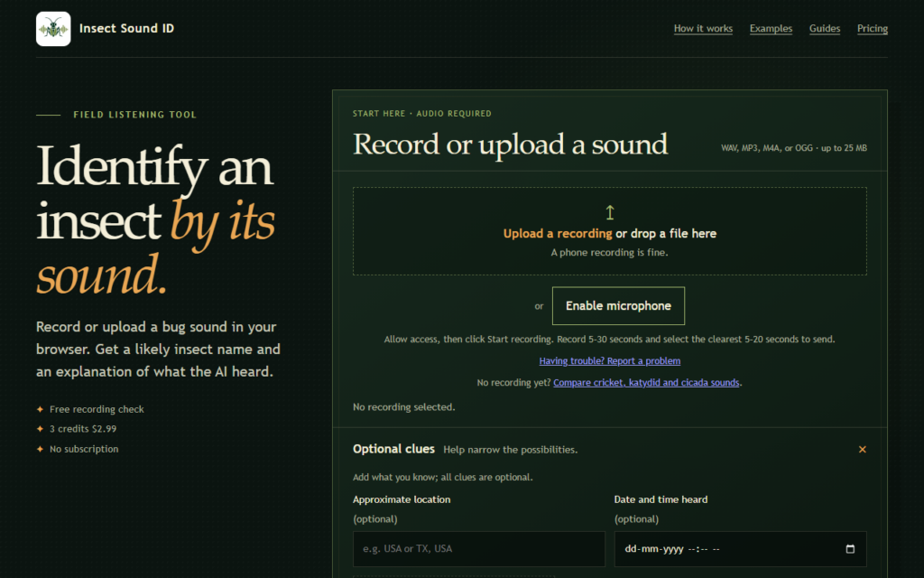Click the Approximate location input field
924x578 pixels.
[478, 548]
